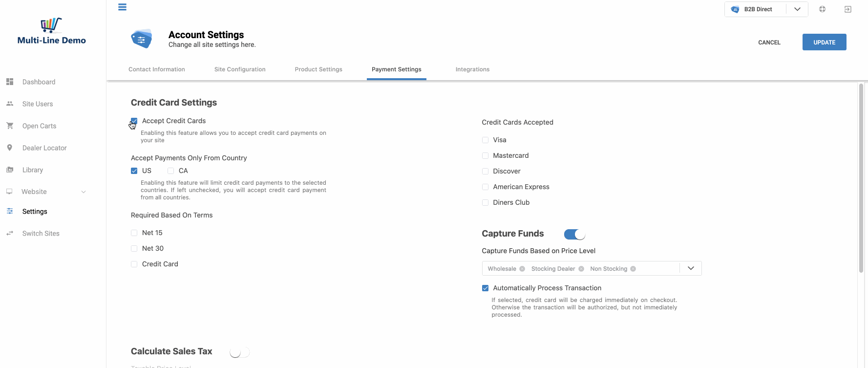Click the Switch Sites arrows icon

click(x=10, y=233)
